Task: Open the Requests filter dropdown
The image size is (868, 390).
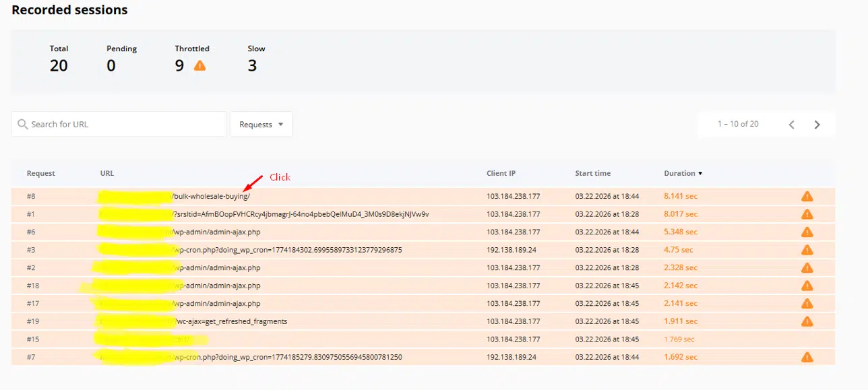Action: [261, 125]
